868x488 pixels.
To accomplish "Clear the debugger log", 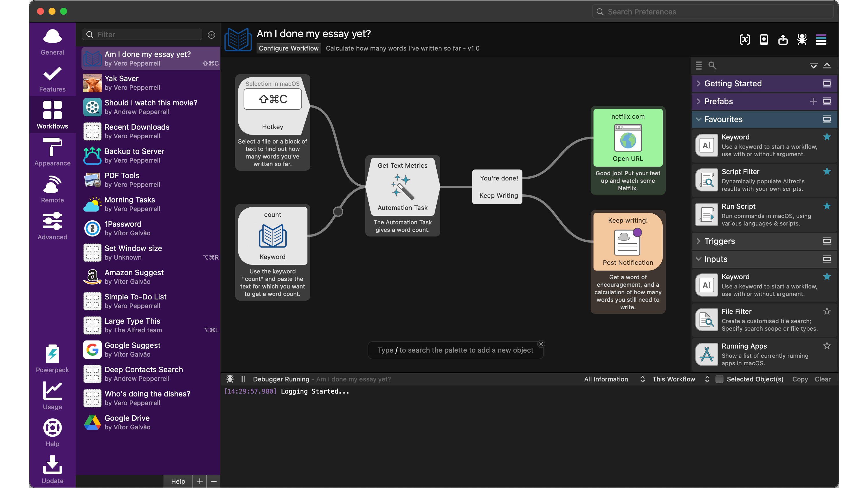I will click(x=822, y=379).
